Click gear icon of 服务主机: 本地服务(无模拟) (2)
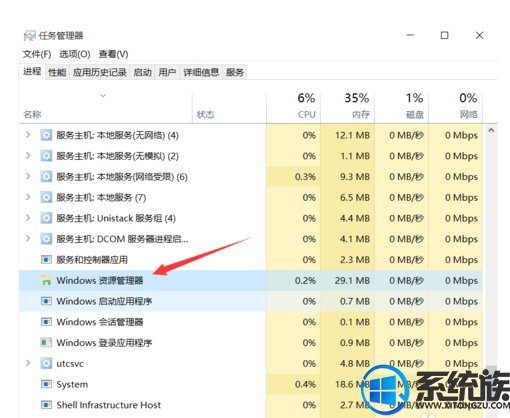The width and height of the screenshot is (510, 418). click(x=46, y=156)
